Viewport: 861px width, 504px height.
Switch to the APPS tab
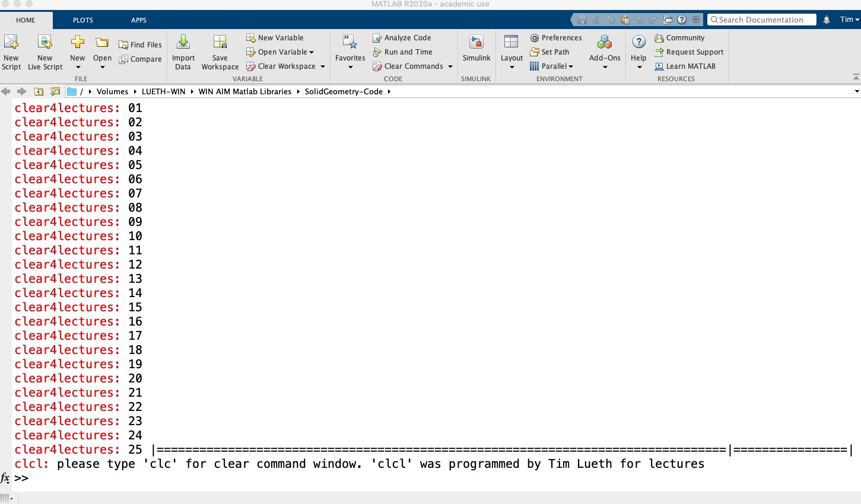139,20
